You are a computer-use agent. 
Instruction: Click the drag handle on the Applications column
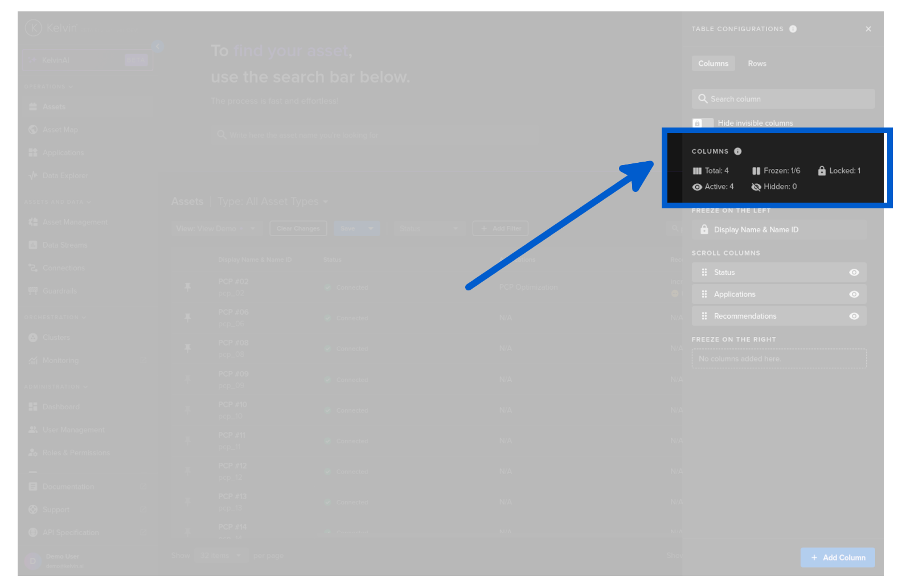704,294
